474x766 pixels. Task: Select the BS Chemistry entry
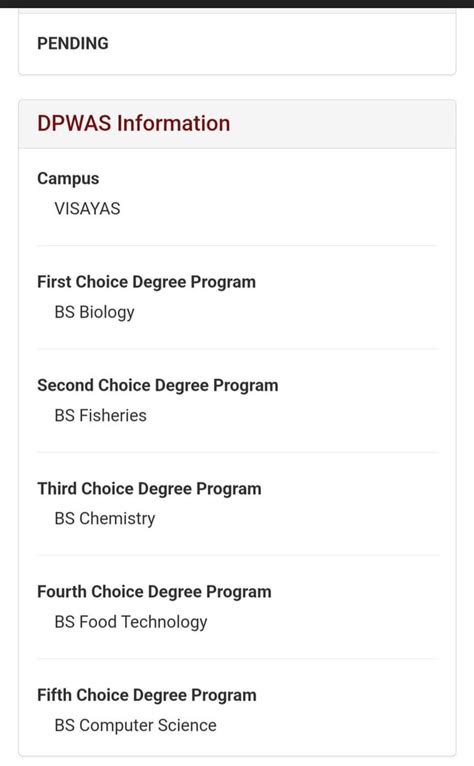105,519
